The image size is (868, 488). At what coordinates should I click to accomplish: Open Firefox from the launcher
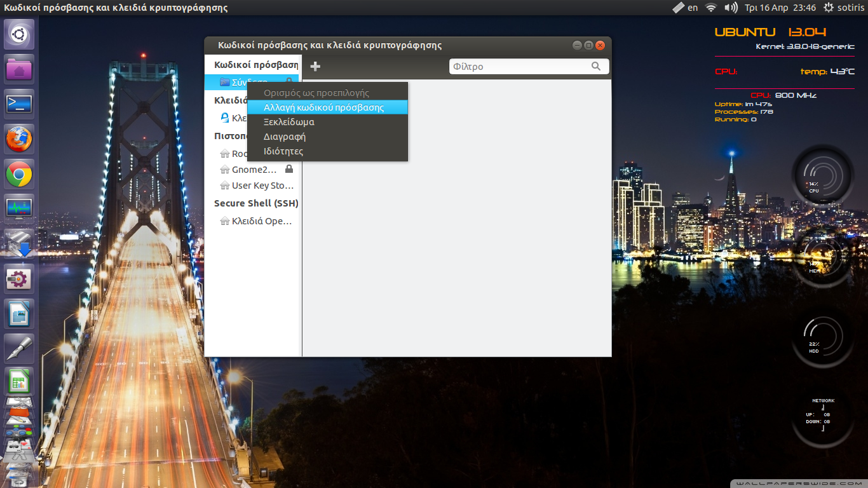(19, 139)
